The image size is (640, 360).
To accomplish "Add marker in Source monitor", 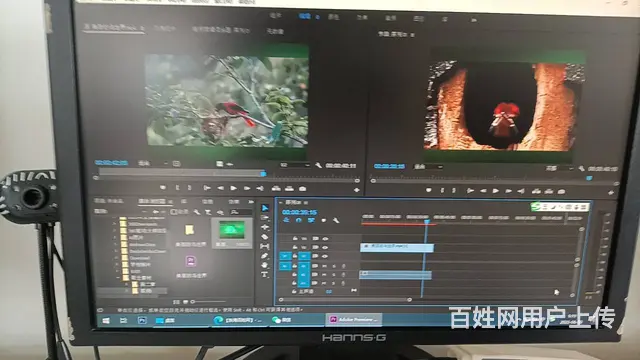I will point(163,188).
